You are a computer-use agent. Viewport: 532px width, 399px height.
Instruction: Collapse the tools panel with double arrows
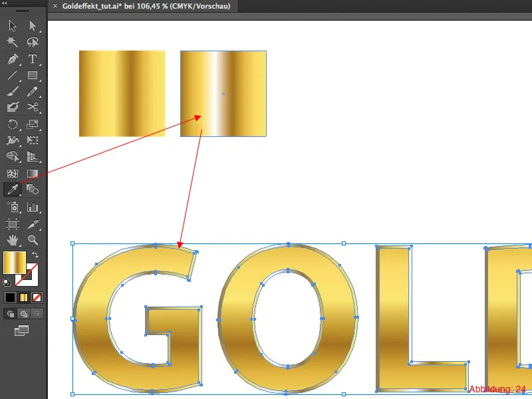pos(5,3)
